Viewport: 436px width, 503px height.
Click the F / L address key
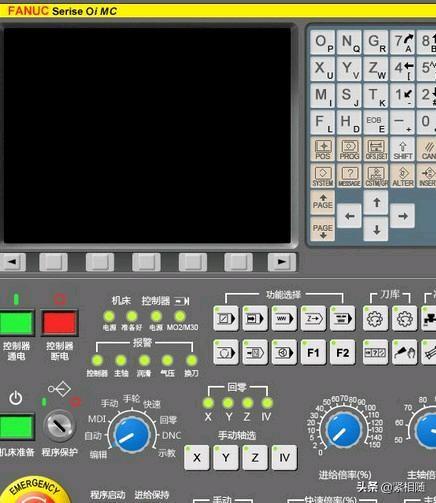tap(323, 123)
